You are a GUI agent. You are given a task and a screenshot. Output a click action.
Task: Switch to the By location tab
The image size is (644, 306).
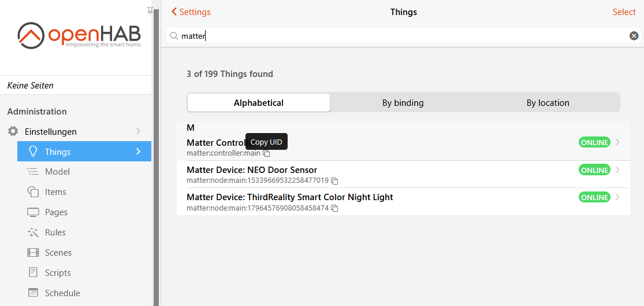[548, 103]
